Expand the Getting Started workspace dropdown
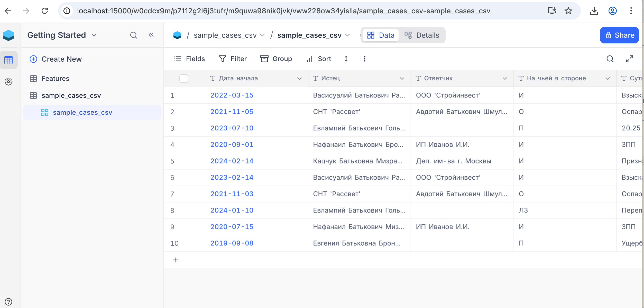Screen dimensions: 644x308 click(94, 35)
